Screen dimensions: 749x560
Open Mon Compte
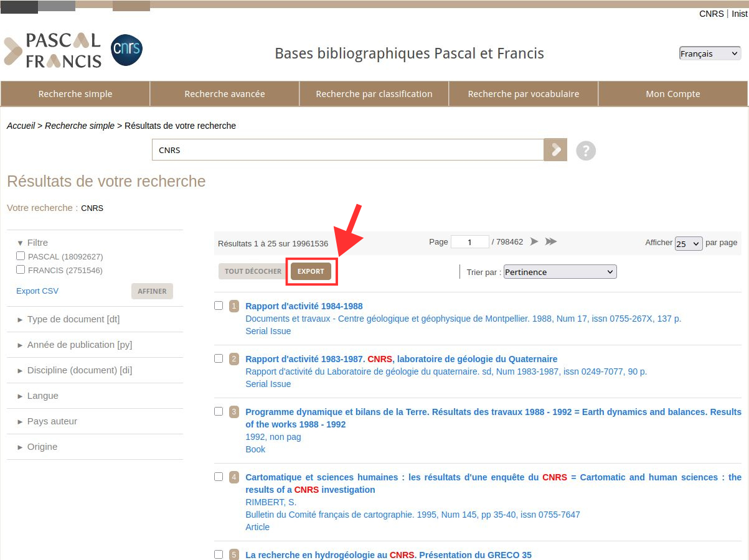(x=672, y=93)
